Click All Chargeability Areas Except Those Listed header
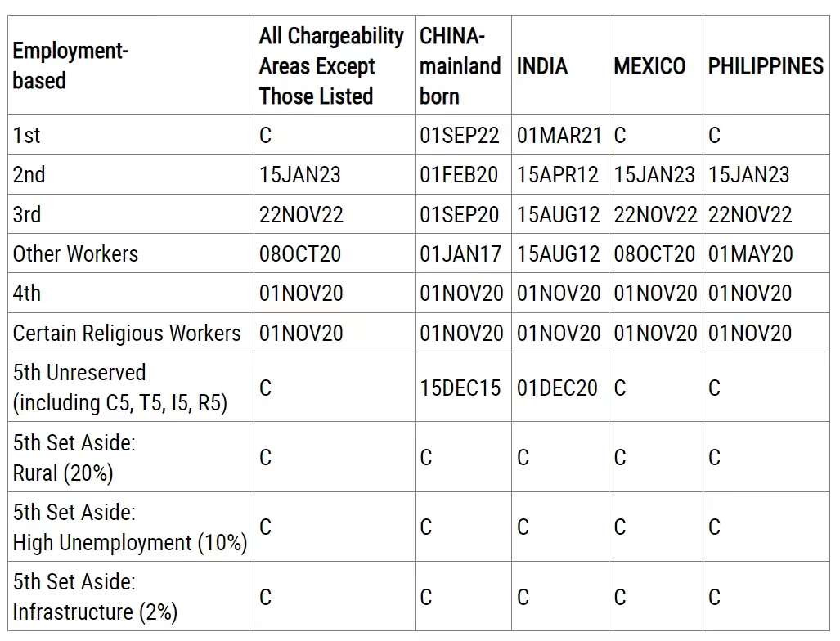Viewport: 840px width, 641px height. tap(331, 66)
